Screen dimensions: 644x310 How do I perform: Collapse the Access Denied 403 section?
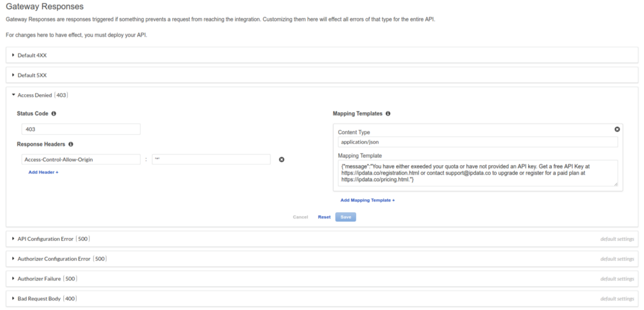[40, 95]
